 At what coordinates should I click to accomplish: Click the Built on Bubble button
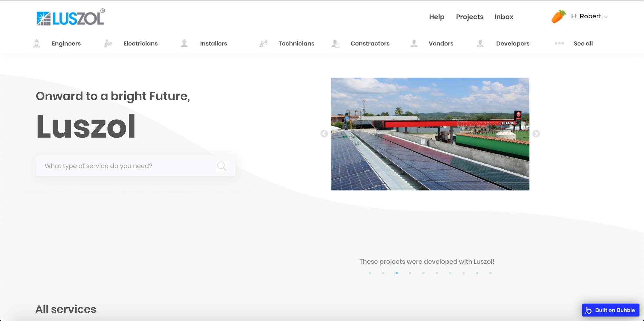(611, 310)
